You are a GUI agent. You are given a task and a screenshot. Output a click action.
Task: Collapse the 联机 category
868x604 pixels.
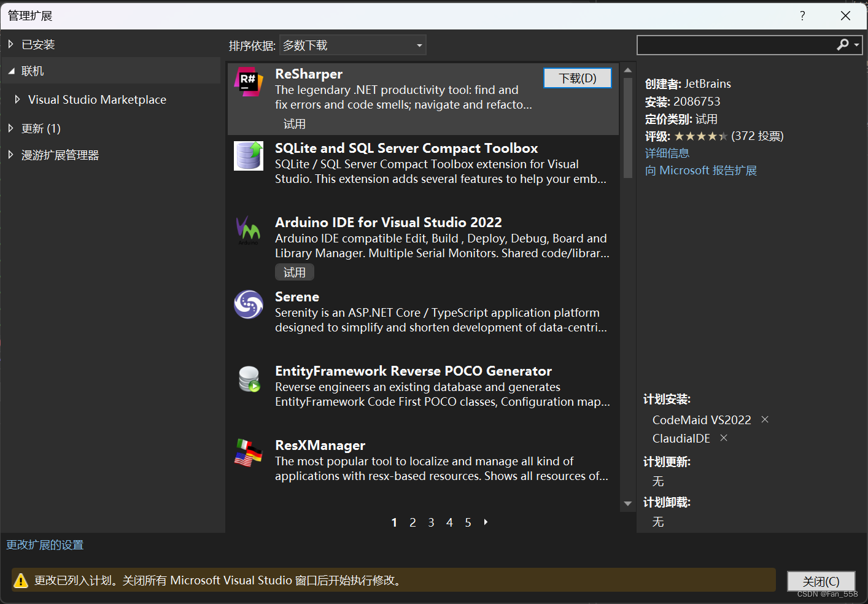pyautogui.click(x=11, y=71)
